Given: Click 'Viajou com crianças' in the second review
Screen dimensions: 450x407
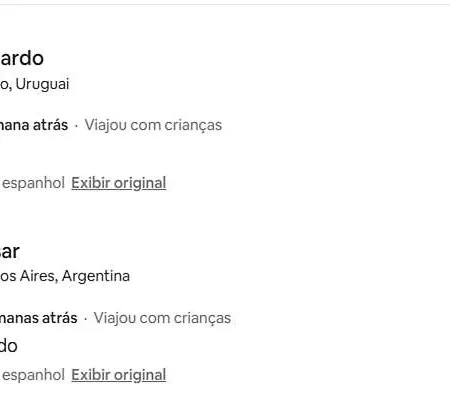Looking at the screenshot, I should [162, 318].
